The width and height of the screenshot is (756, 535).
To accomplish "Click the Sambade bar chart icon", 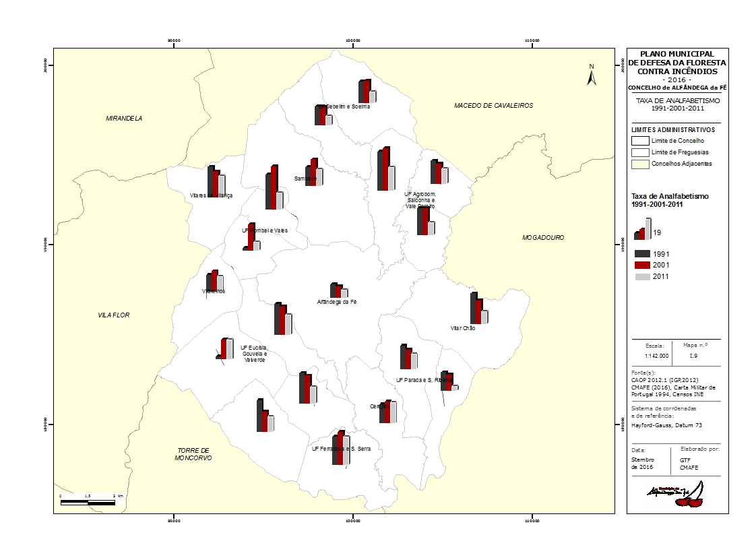I will click(x=314, y=172).
